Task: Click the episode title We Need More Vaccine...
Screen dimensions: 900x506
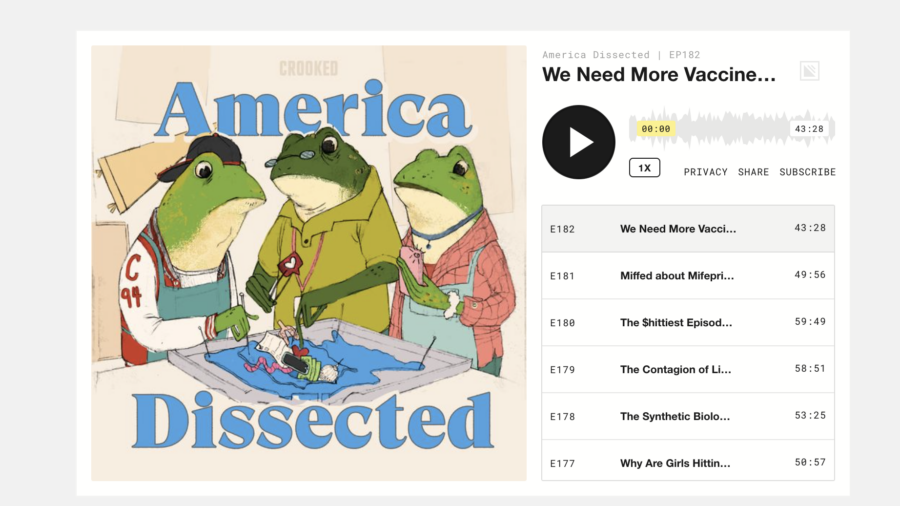Action: pos(658,75)
